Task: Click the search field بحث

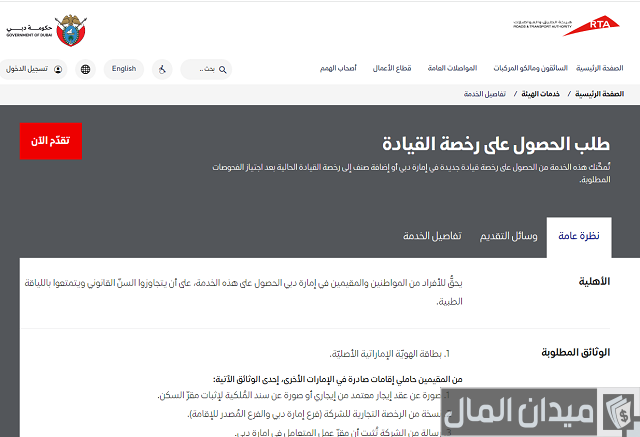Action: tap(206, 69)
